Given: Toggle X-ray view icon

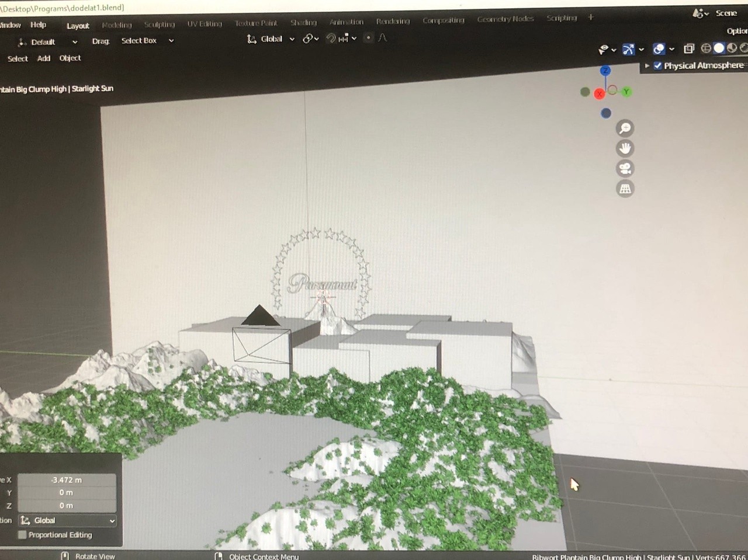Looking at the screenshot, I should 689,48.
